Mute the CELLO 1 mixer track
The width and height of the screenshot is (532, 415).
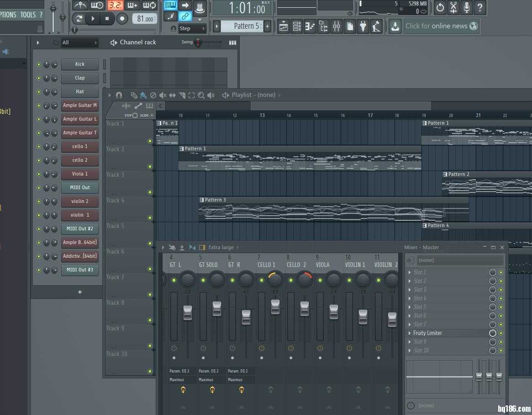point(261,280)
